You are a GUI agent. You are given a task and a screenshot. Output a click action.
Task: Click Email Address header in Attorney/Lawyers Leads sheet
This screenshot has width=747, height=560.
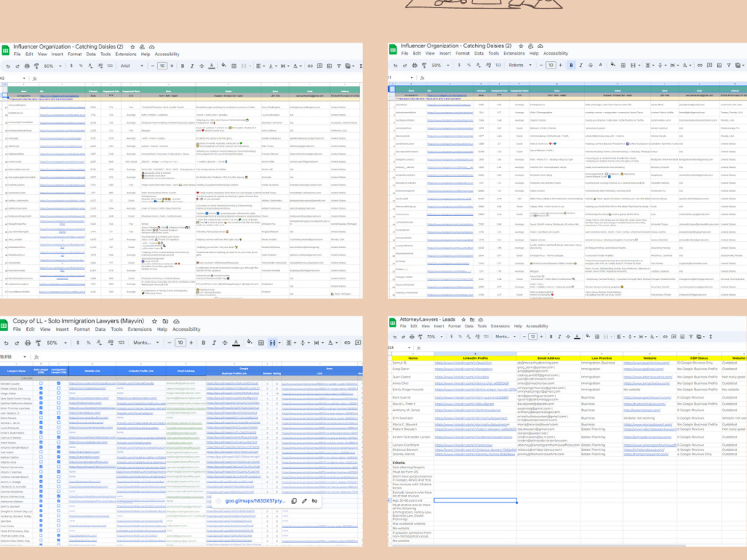coord(548,358)
